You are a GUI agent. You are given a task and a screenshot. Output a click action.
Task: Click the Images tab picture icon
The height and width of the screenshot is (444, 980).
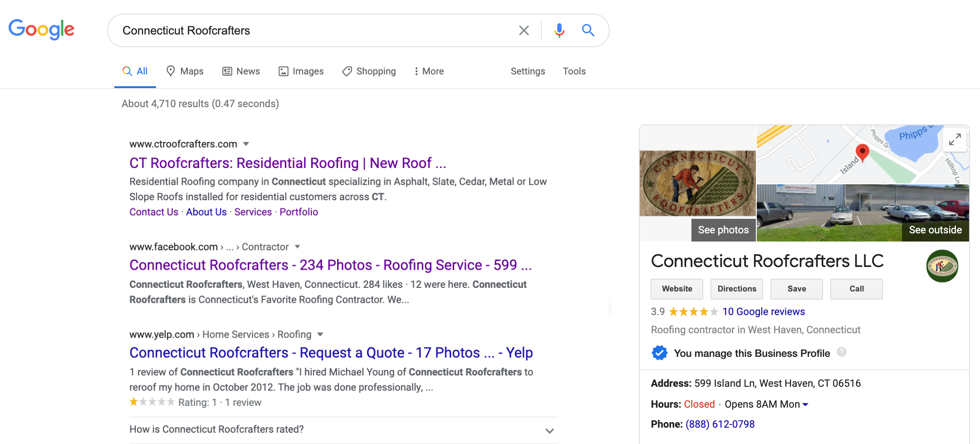coord(284,71)
